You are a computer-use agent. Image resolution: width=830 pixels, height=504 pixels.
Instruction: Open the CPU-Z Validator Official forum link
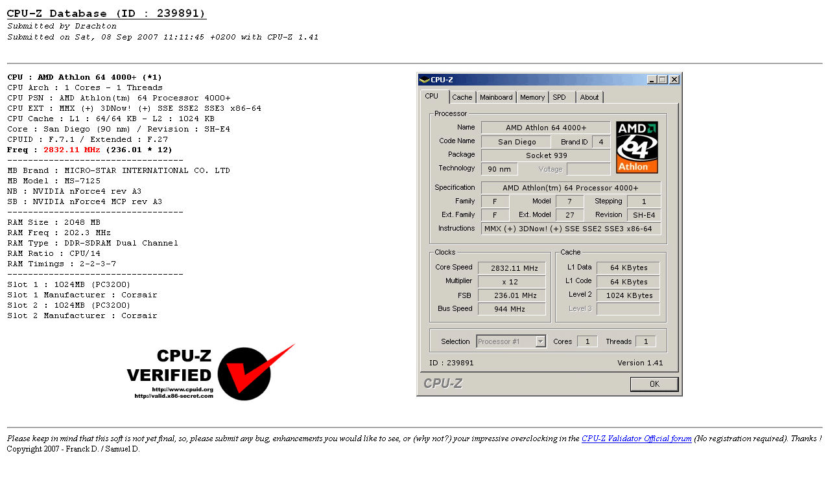click(x=637, y=439)
